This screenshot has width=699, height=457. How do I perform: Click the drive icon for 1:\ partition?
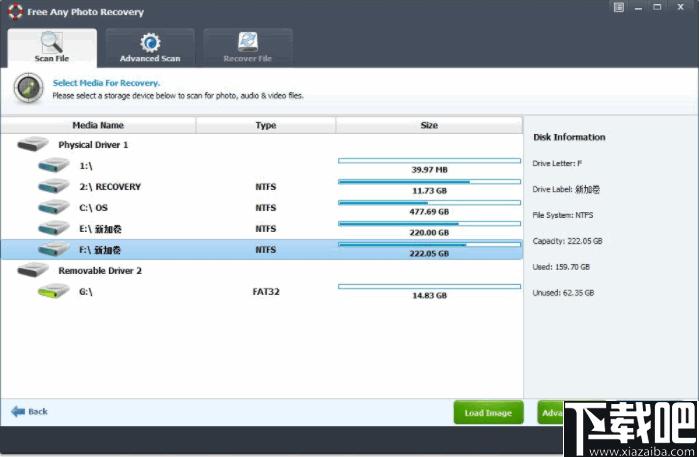(x=53, y=165)
